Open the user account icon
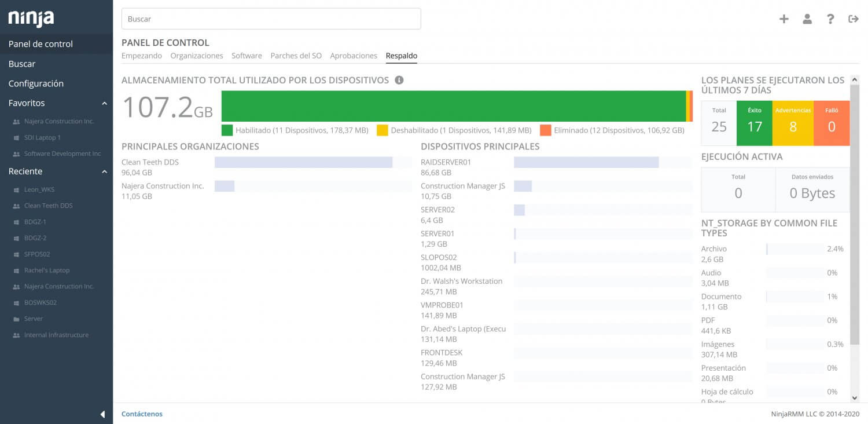Screen dimensions: 868x424 tap(807, 19)
